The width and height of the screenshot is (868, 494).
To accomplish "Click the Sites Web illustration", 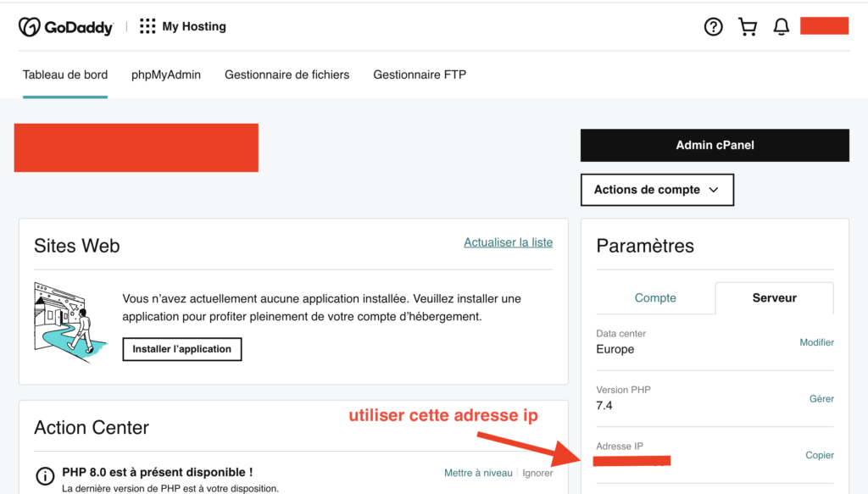I will 70,322.
